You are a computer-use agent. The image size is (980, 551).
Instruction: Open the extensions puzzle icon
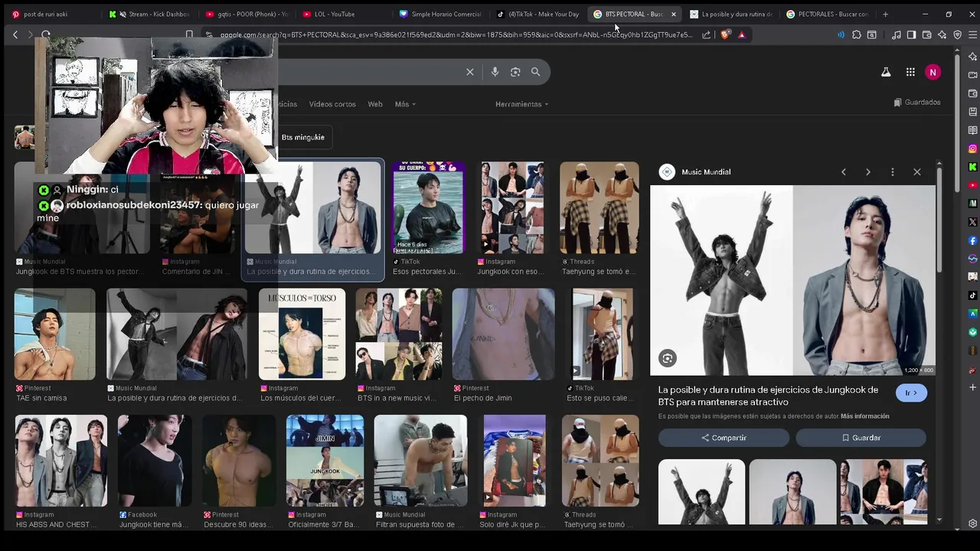[857, 34]
